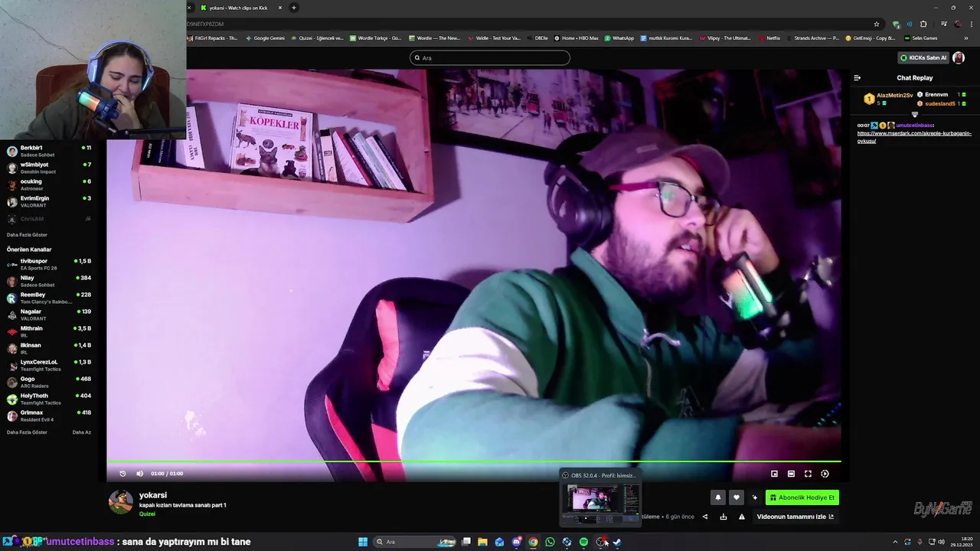Expand following list via Daha Fazla Göster
The image size is (980, 551).
27,235
